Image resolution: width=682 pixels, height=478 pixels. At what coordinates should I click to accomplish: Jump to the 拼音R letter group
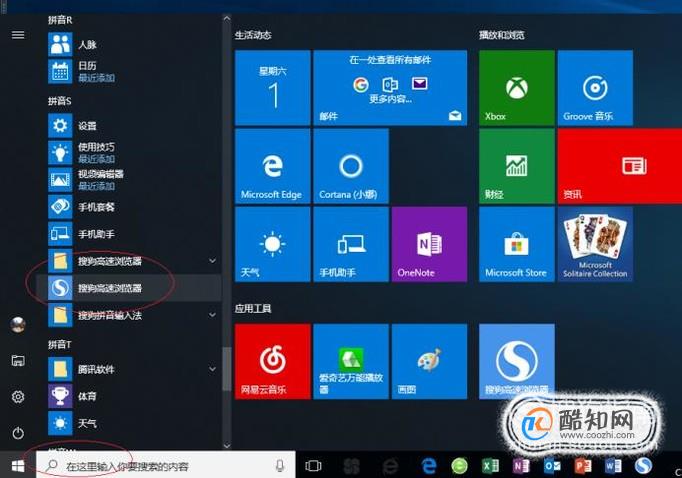[x=60, y=20]
